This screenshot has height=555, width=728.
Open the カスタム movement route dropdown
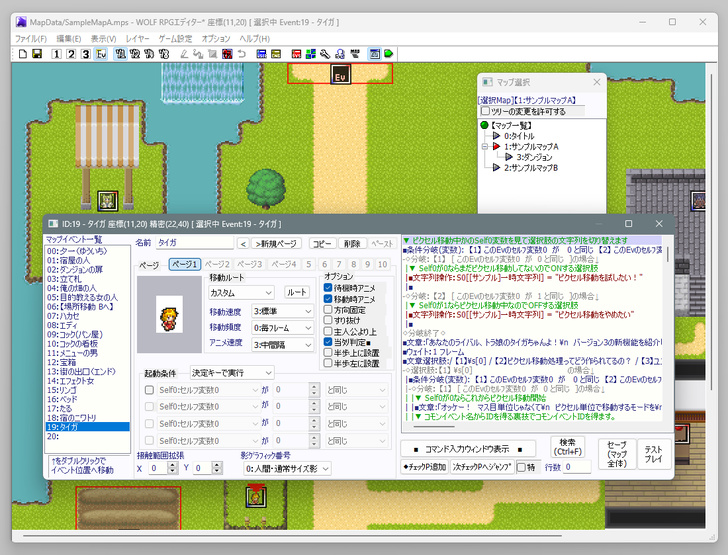click(241, 293)
